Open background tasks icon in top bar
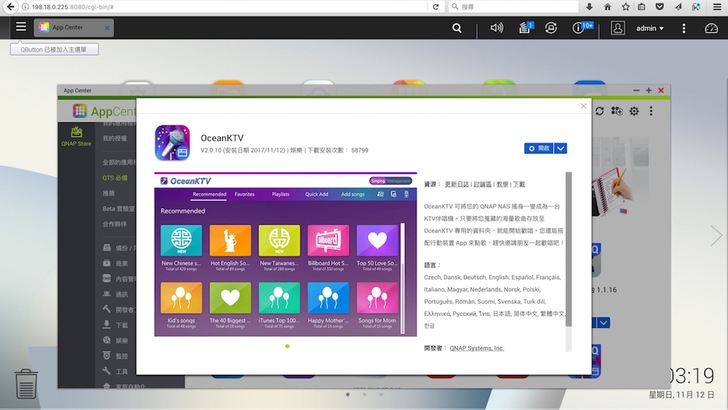Viewport: 728px width, 410px height. [524, 28]
